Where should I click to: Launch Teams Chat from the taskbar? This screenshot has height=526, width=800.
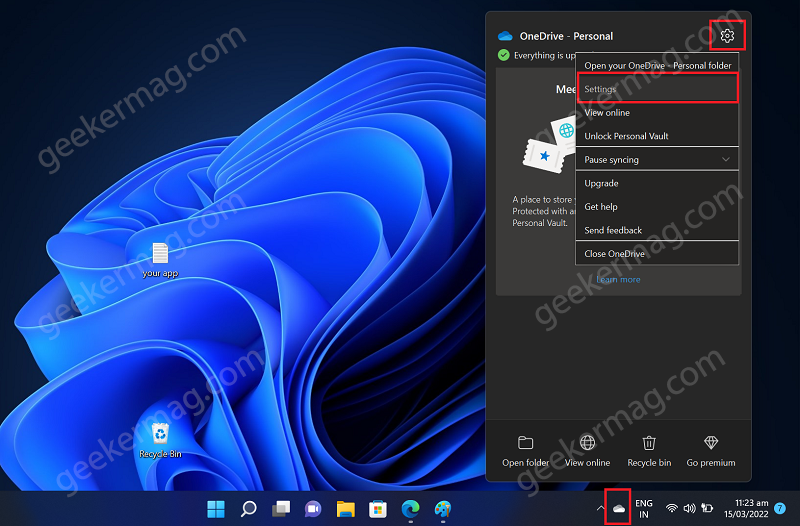(313, 509)
